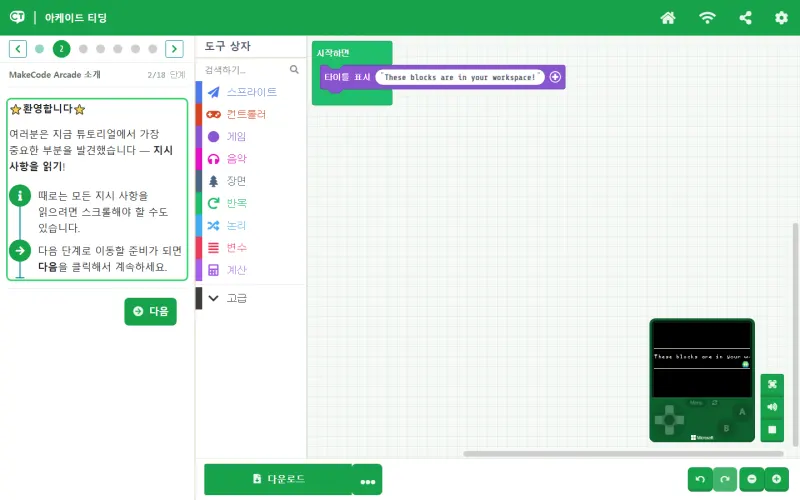This screenshot has height=500, width=800.
Task: Click the 'MakeCode Arcade 소개' tutorial title
Action: pos(55,74)
